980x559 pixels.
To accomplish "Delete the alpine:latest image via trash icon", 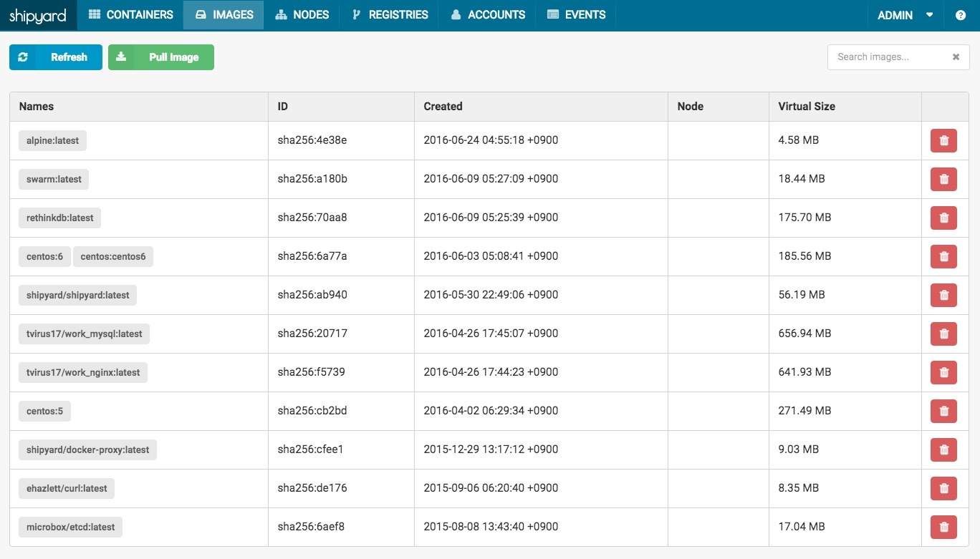I will tap(943, 140).
